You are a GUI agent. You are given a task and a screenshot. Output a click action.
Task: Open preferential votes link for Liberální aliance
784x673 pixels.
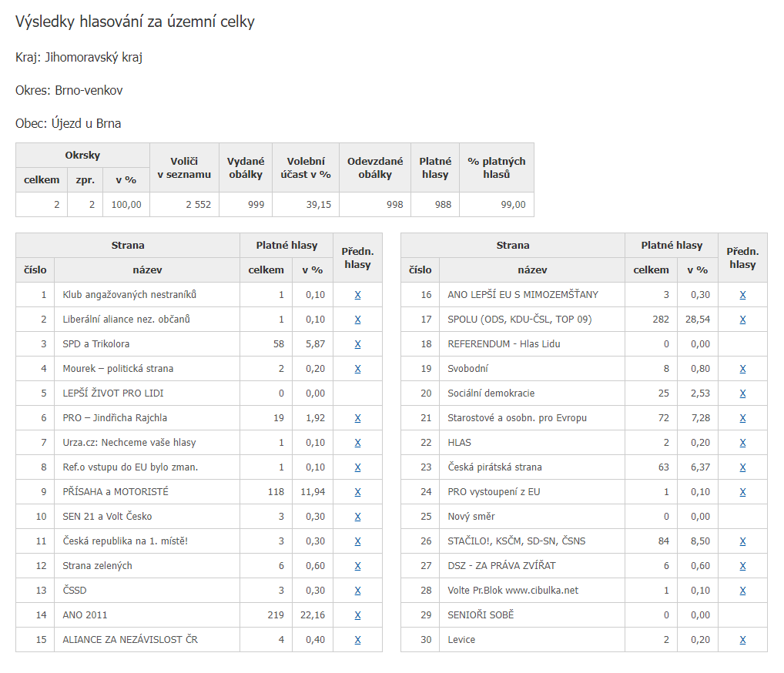point(357,320)
